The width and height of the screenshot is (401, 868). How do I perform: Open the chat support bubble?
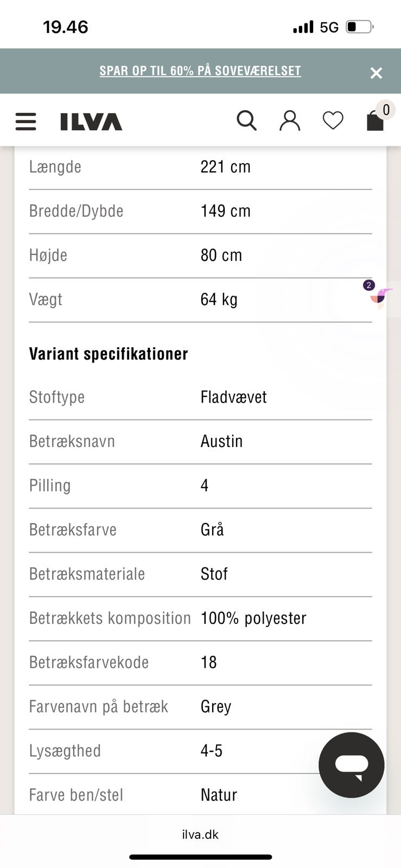352,765
